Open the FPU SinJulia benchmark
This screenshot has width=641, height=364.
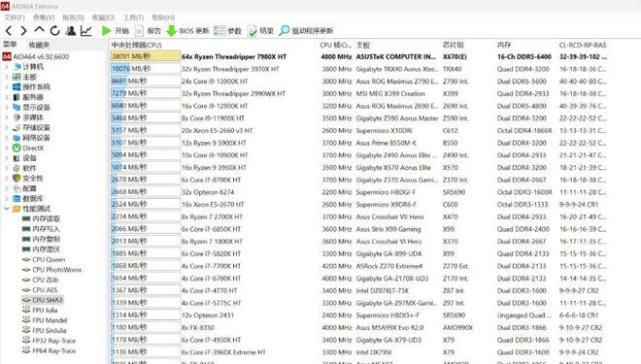(44, 330)
